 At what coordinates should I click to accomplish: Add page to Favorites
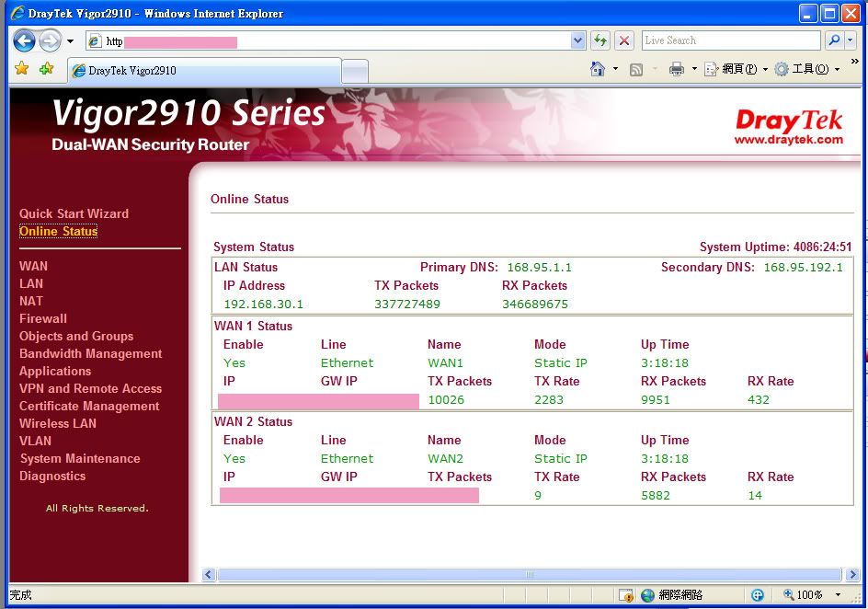click(47, 69)
